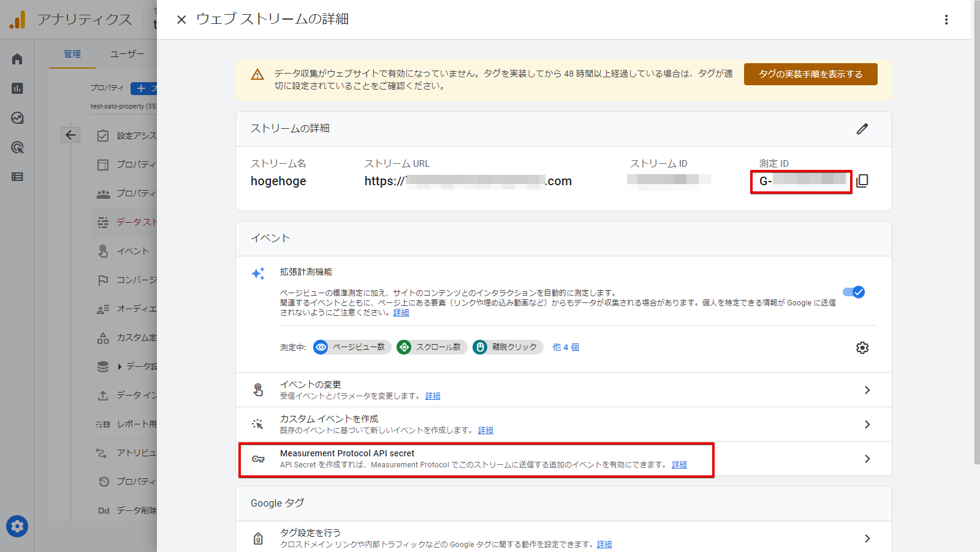Open カスタム定義 menu item
980x552 pixels.
coord(125,337)
